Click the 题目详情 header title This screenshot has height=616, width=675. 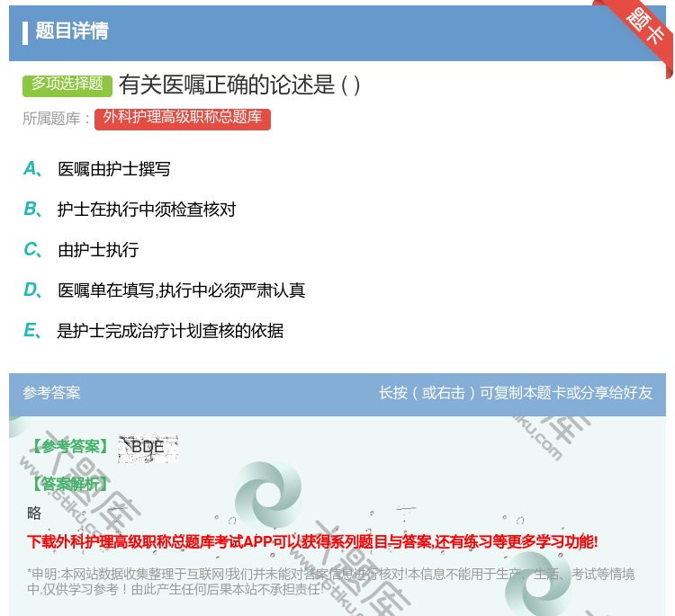click(72, 31)
